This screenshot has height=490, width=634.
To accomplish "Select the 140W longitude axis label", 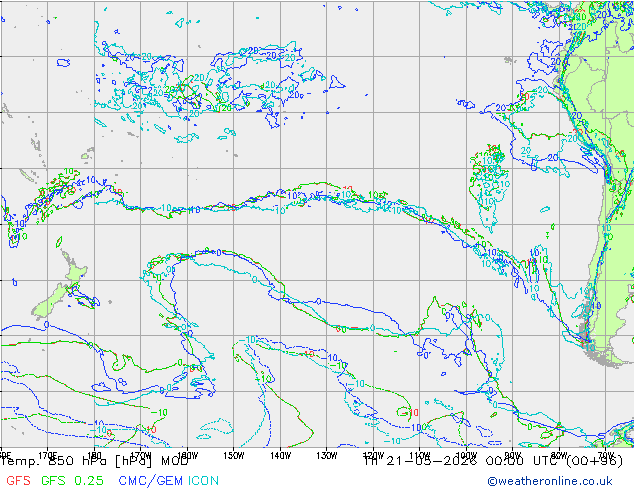I will [280, 456].
